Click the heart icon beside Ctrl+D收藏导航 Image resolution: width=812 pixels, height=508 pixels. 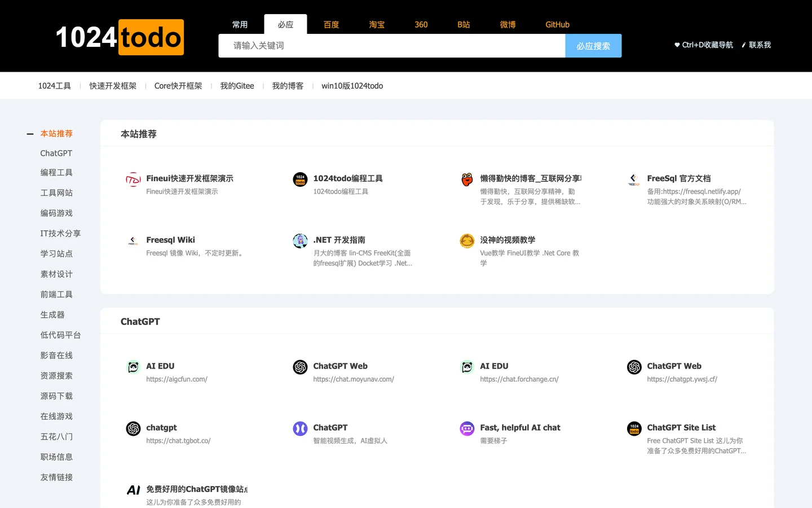coord(677,45)
